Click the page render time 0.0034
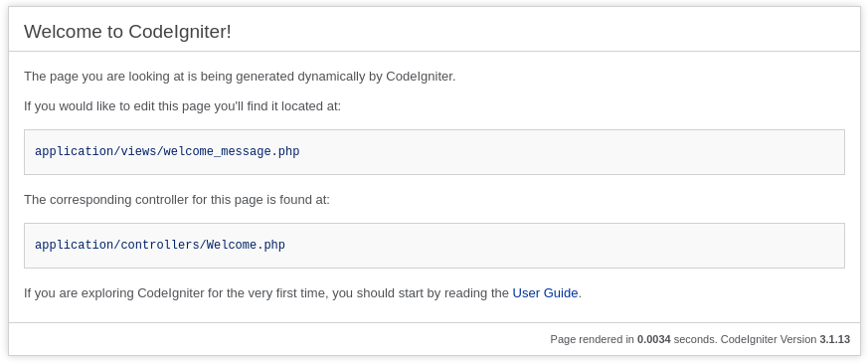The image size is (868, 364). coord(654,339)
